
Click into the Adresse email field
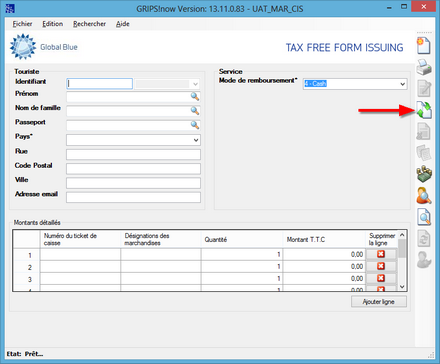[133, 197]
